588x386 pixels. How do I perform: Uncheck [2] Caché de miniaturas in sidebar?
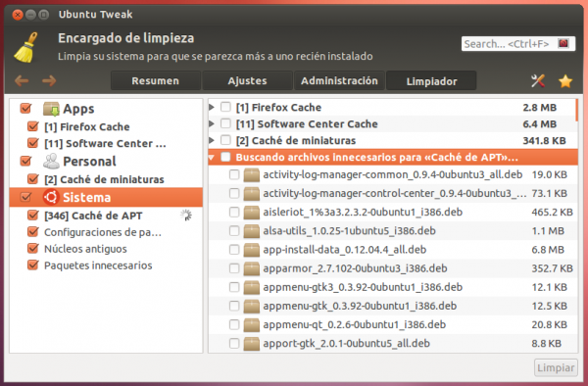[x=33, y=178]
